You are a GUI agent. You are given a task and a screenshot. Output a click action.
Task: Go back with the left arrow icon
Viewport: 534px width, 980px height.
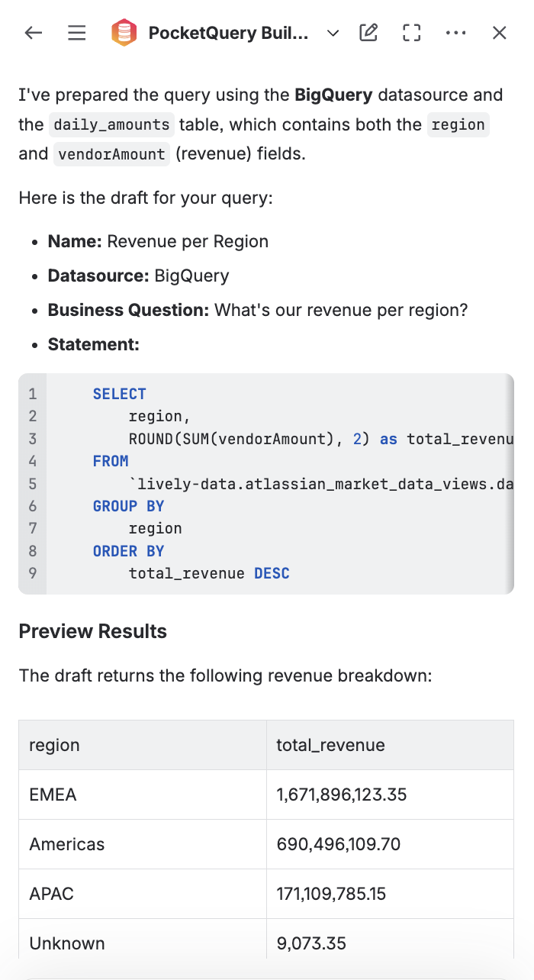click(x=33, y=33)
